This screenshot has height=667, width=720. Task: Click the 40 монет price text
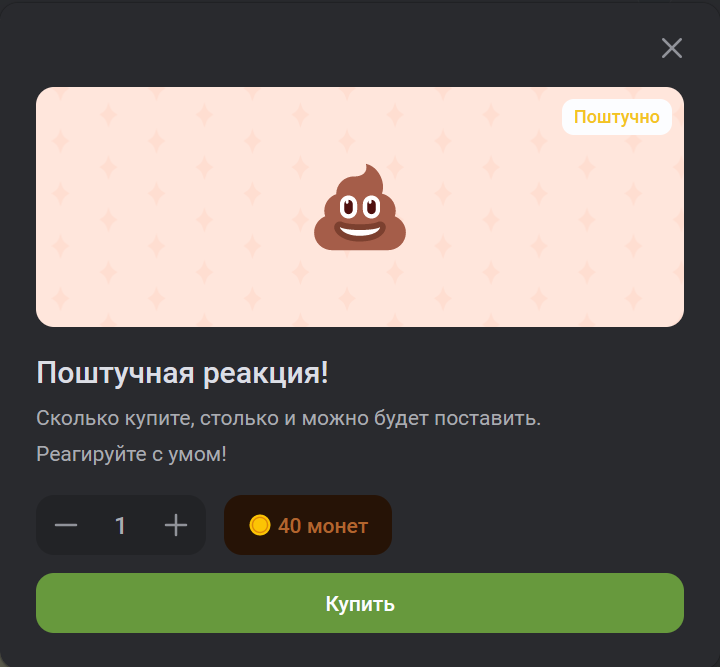[x=323, y=526]
